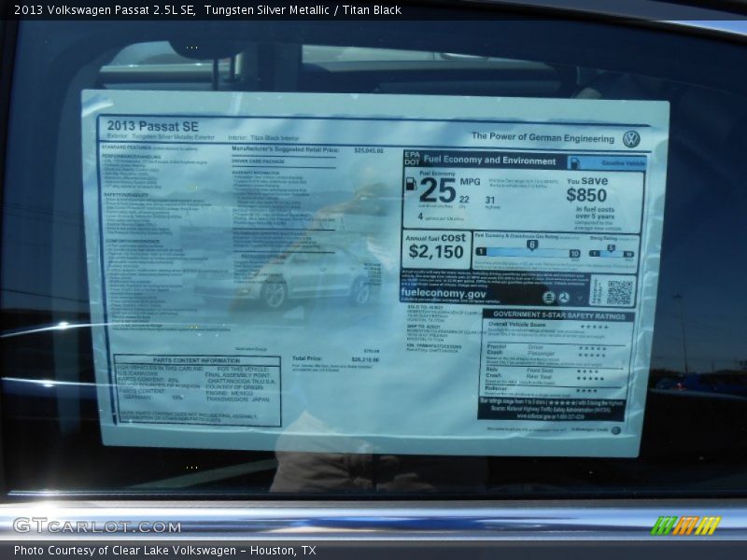Click the annual fuel cost '$2,150'
This screenshot has width=747, height=560.
pos(436,251)
